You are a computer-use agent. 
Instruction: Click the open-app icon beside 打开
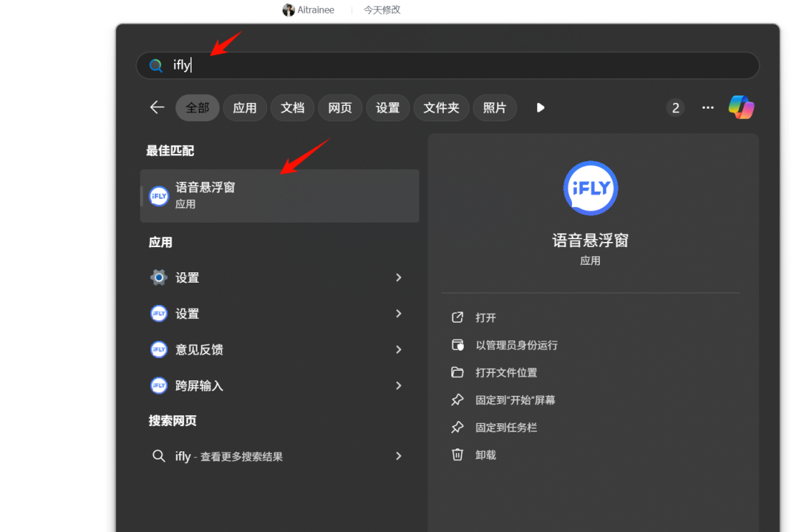tap(458, 317)
